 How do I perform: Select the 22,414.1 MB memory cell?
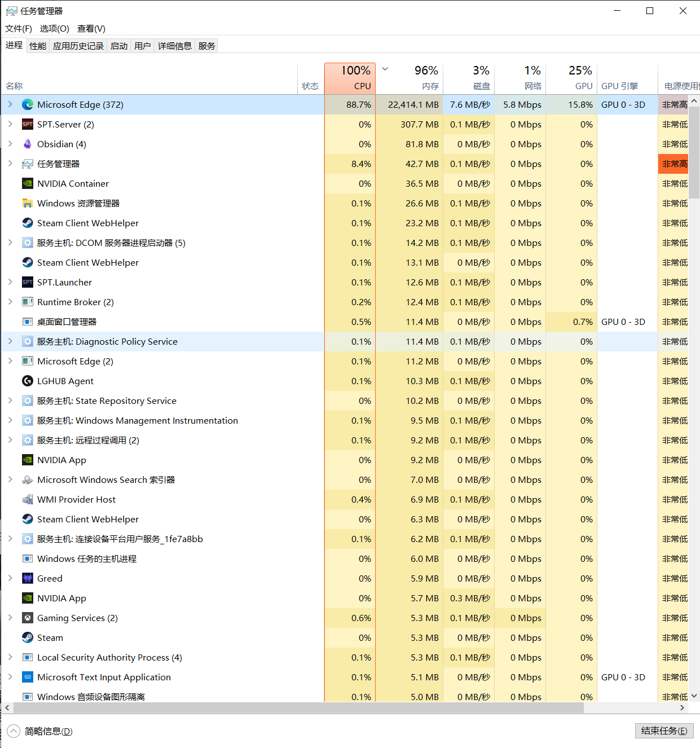410,104
